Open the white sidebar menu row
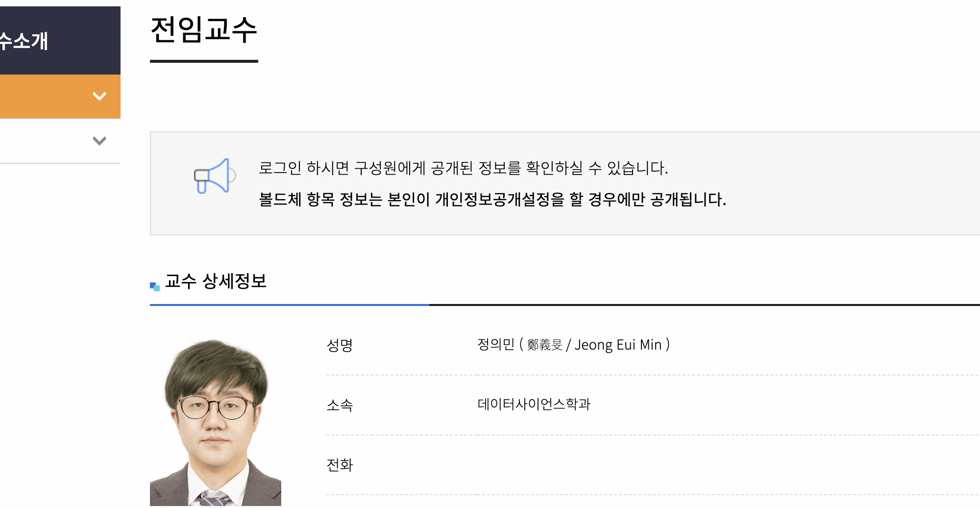Viewport: 980px width, 508px height. click(x=49, y=141)
